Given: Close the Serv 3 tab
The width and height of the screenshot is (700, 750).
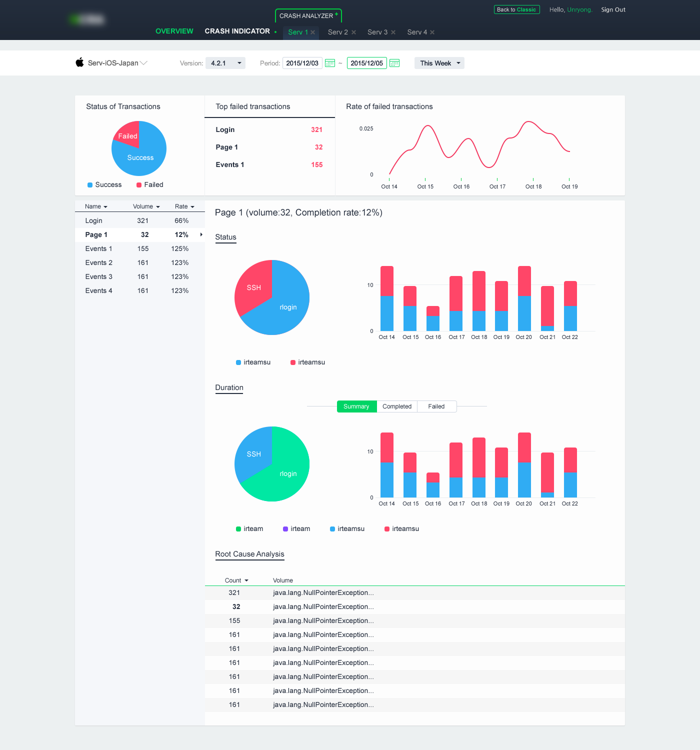Looking at the screenshot, I should 393,32.
